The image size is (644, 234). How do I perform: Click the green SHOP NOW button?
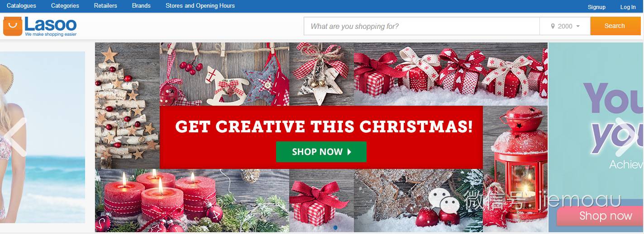pos(321,152)
